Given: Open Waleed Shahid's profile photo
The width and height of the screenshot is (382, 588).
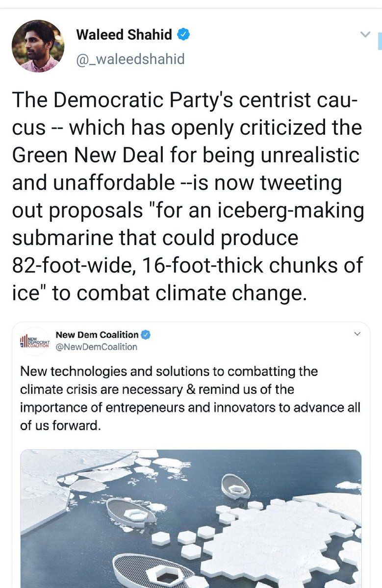Looking at the screenshot, I should coord(38,46).
